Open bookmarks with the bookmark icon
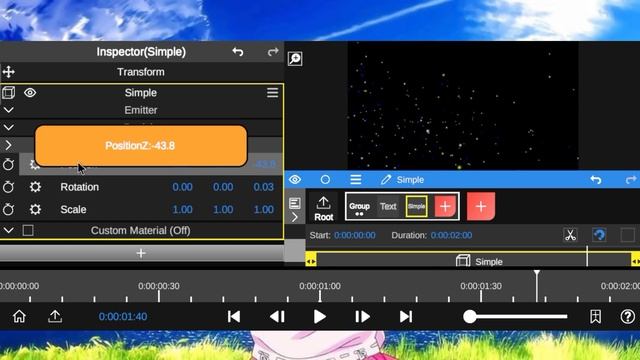Image resolution: width=640 pixels, height=360 pixels. pos(596,317)
